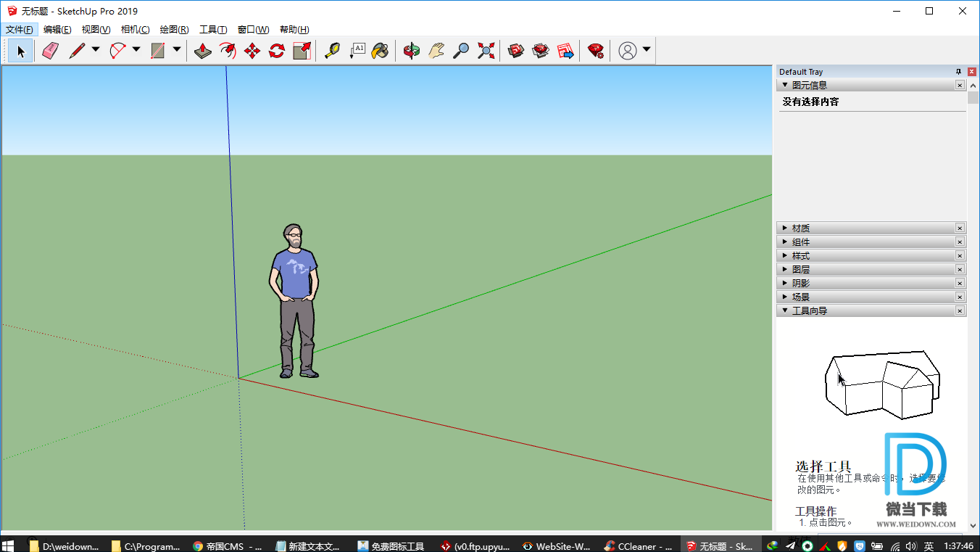Switch to CCleaner taskbar window

coord(639,546)
